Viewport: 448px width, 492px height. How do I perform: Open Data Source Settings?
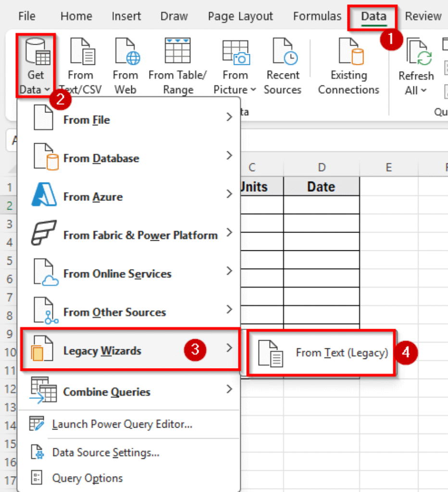point(129,452)
